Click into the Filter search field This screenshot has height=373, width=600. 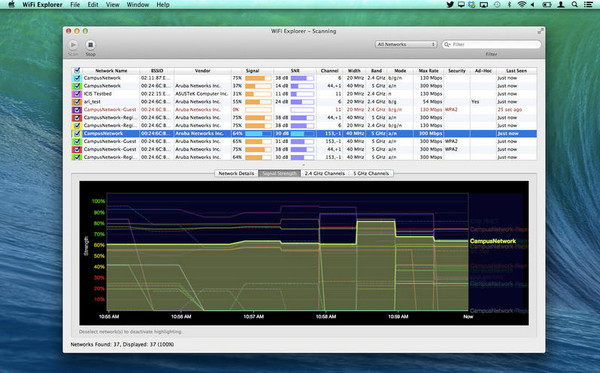[492, 44]
